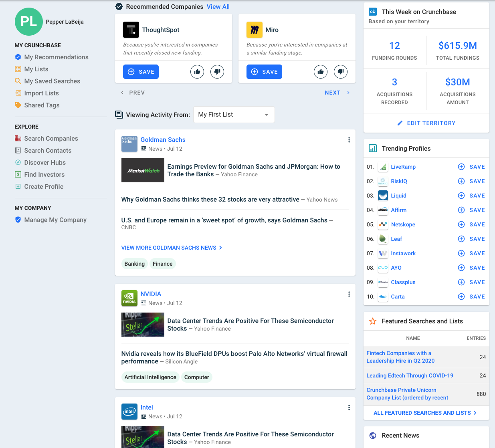495x448 pixels.
Task: Click the MarketWatch article thumbnail
Action: click(x=143, y=170)
